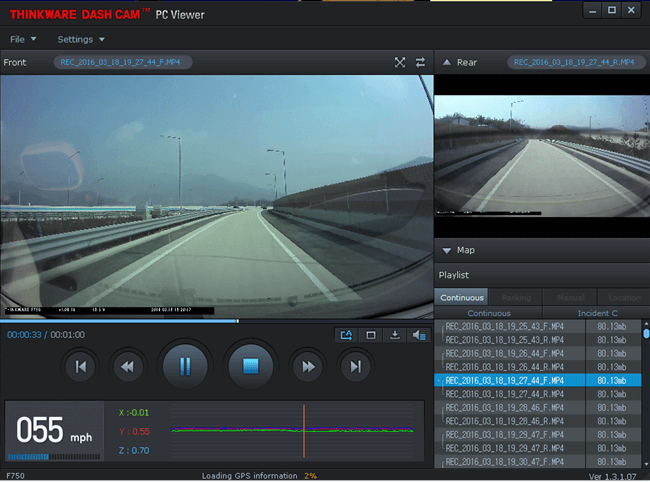Minimize the PC Viewer window
The height and width of the screenshot is (482, 650).
coord(592,10)
